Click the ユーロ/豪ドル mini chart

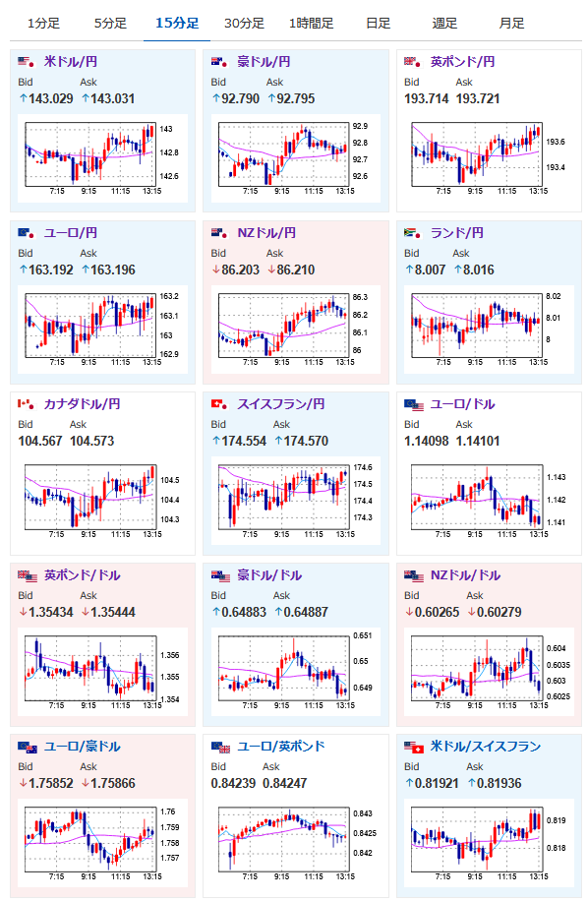102,842
